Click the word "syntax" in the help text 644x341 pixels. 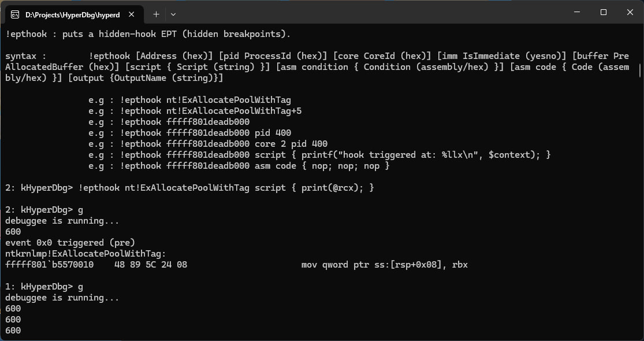(22, 56)
